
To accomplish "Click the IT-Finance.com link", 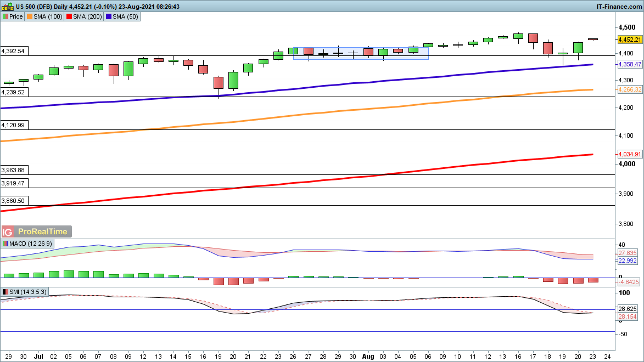I will (618, 7).
